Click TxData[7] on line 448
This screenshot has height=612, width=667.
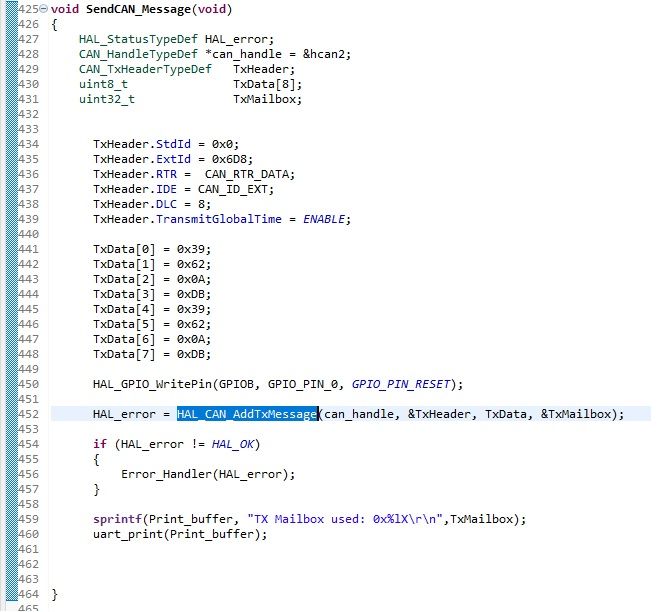[x=124, y=354]
